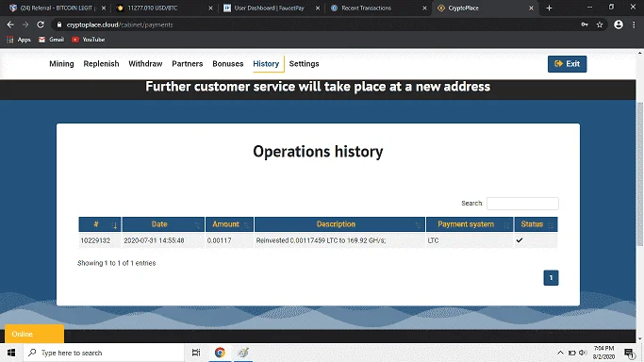Open the Settings menu item
Screen dimensions: 644x362
click(x=304, y=63)
